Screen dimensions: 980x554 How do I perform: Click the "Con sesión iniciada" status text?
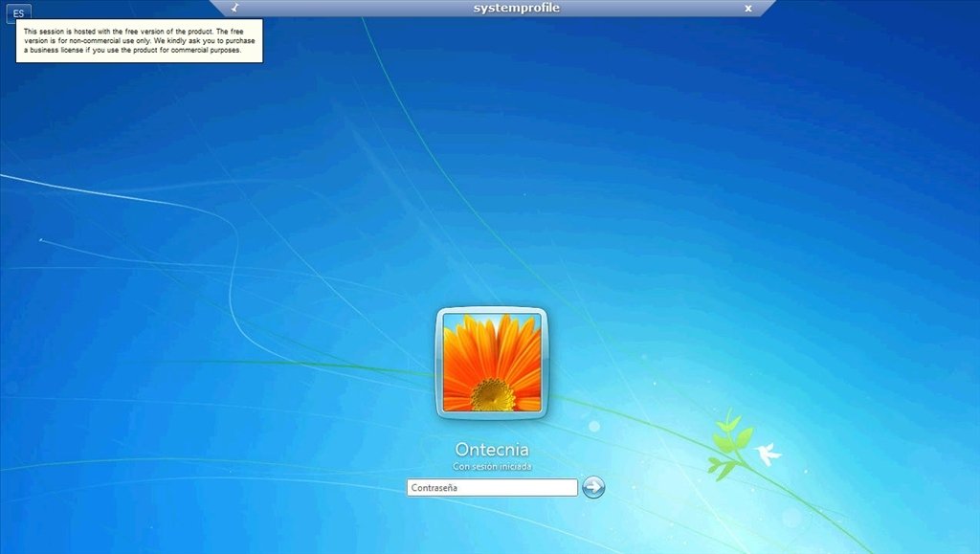tap(492, 467)
